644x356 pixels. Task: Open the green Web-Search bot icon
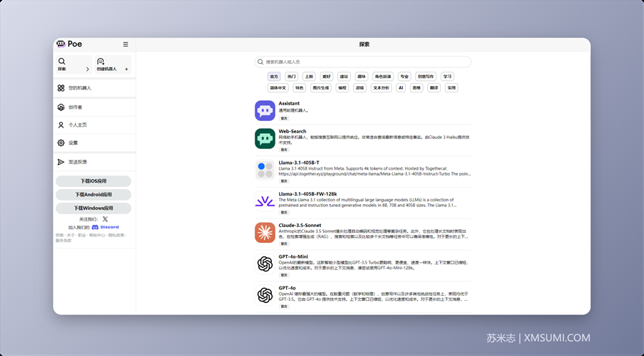click(265, 138)
